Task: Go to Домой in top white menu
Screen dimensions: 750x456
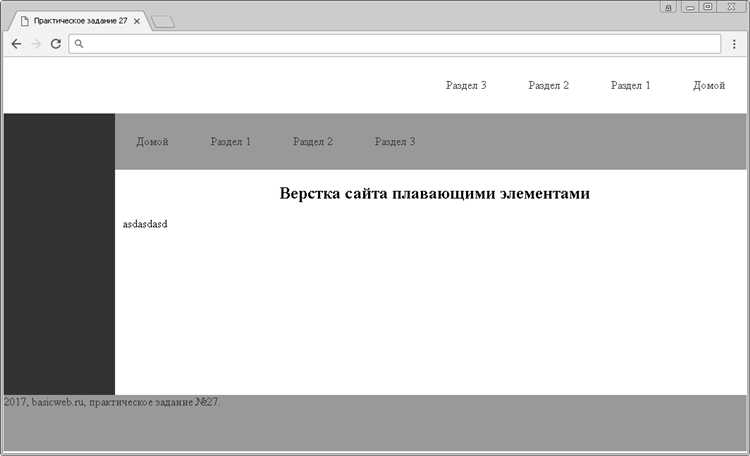Action: click(708, 86)
